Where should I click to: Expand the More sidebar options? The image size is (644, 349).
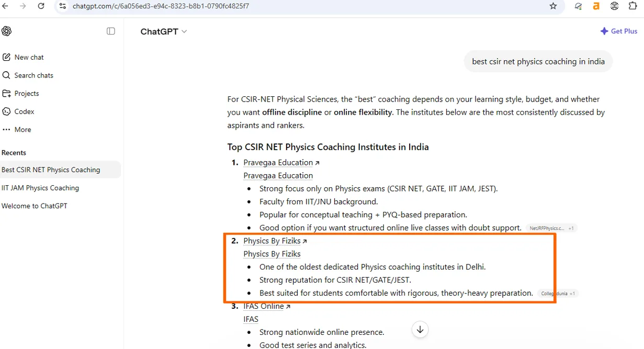tap(17, 129)
